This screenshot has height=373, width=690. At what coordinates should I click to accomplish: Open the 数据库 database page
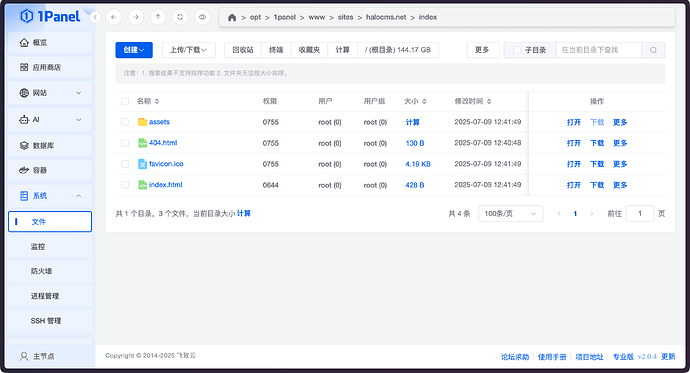50,146
